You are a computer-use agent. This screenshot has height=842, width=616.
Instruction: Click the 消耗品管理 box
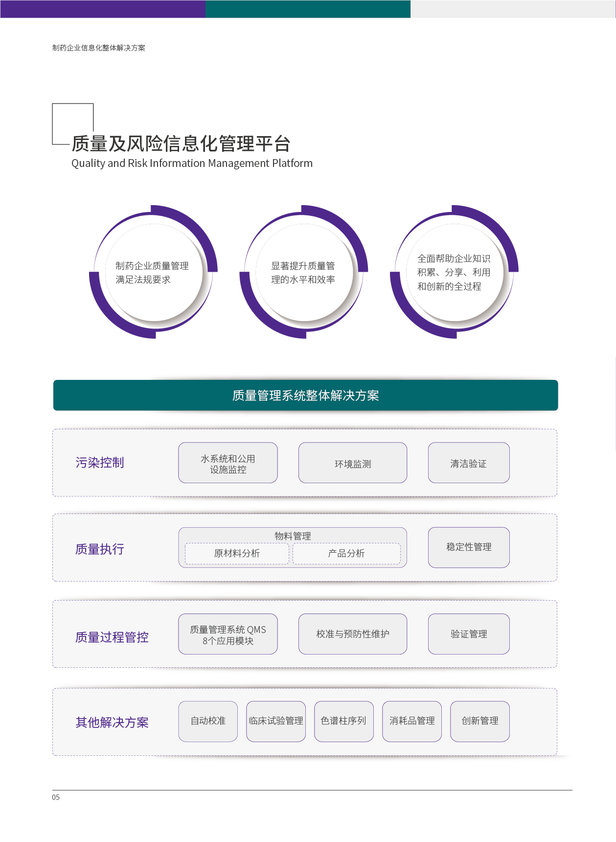(411, 721)
